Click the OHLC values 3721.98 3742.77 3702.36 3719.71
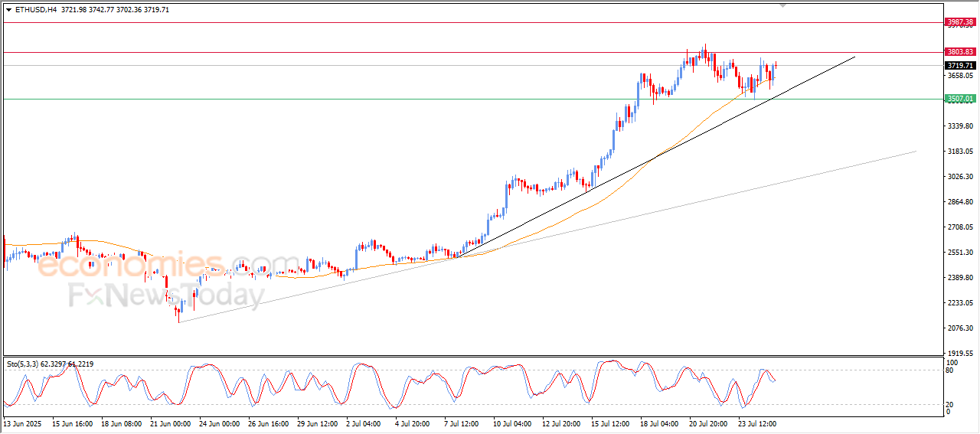 point(116,10)
